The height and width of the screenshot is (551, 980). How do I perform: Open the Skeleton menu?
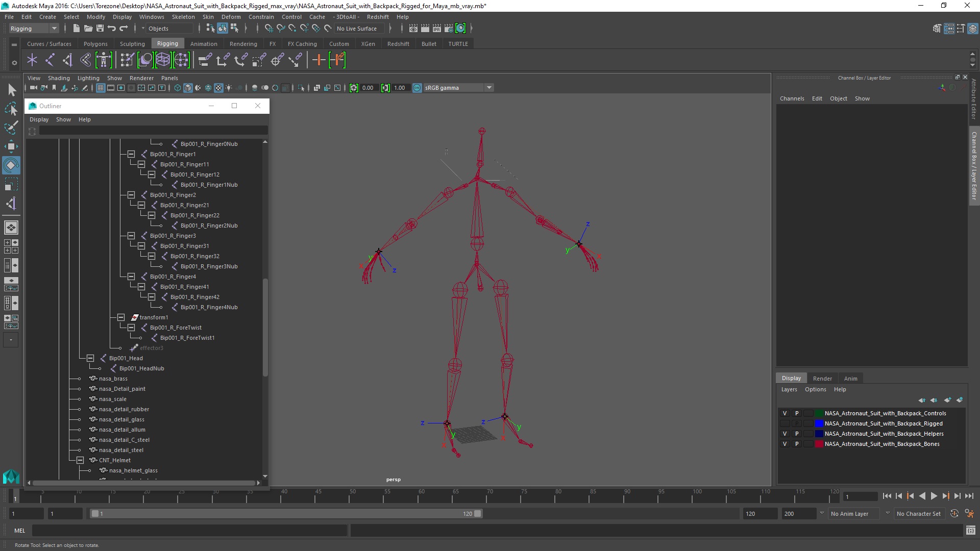pyautogui.click(x=183, y=17)
